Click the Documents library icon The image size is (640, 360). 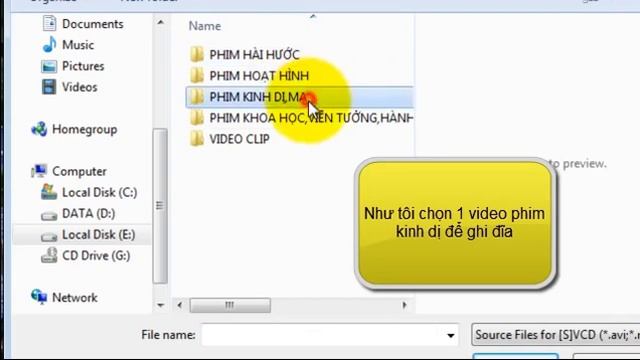click(49, 23)
